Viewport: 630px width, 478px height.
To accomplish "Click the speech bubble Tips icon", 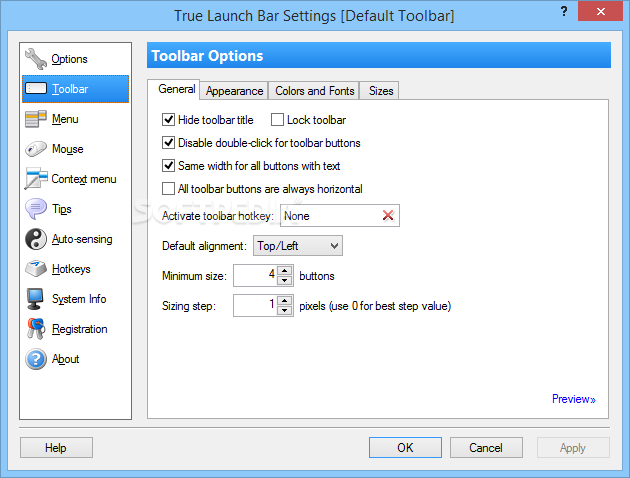I will (36, 209).
